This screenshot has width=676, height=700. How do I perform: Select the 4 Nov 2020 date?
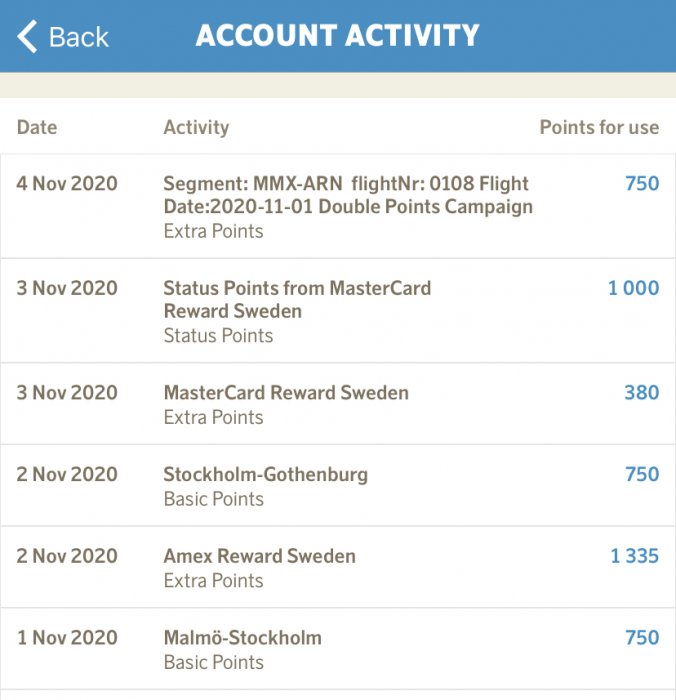point(67,184)
